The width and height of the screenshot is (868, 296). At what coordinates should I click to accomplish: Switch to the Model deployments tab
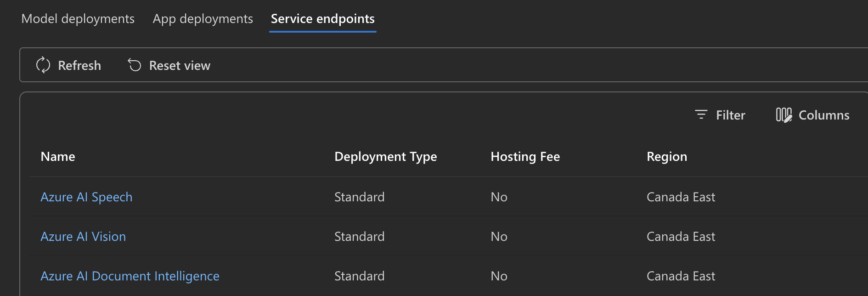78,19
